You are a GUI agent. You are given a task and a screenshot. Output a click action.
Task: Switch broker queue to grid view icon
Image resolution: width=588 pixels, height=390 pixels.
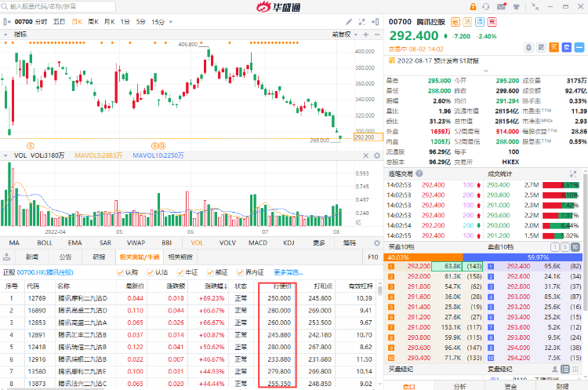pyautogui.click(x=575, y=369)
